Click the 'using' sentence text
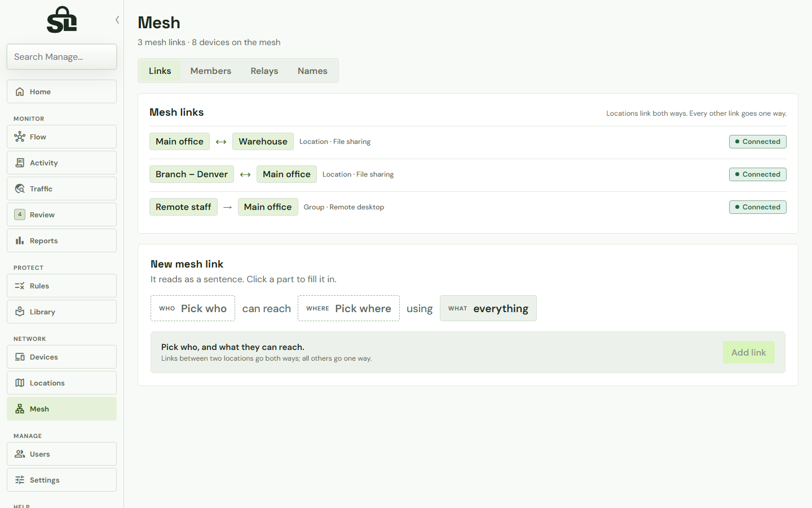This screenshot has height=508, width=812. (420, 309)
